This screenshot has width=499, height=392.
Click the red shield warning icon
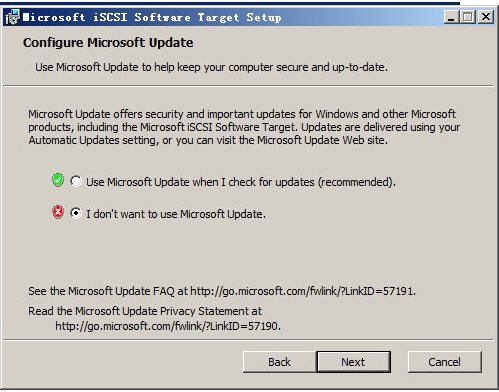pos(58,212)
